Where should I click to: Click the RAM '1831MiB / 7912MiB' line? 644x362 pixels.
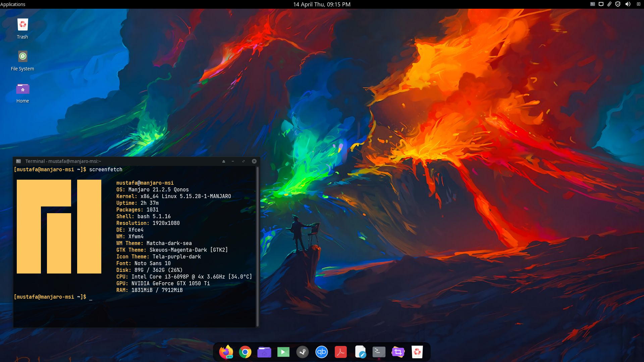point(150,290)
